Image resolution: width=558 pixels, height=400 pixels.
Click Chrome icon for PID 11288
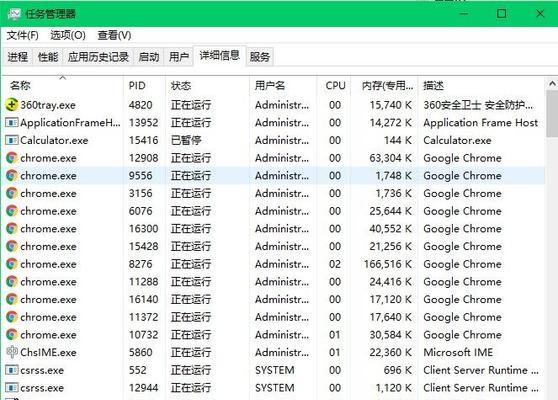coord(12,281)
